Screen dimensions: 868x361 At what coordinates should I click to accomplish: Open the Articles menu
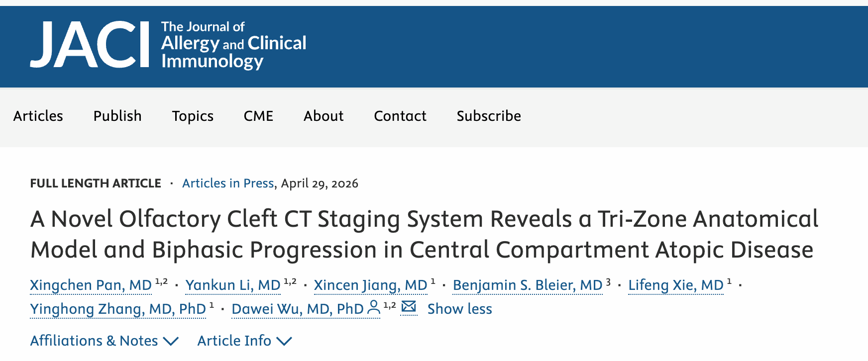click(x=38, y=116)
